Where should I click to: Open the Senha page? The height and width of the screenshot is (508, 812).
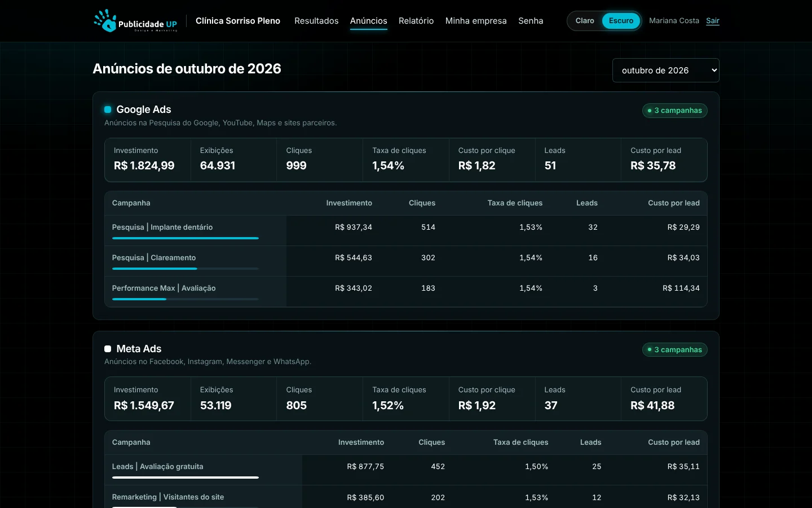click(x=531, y=21)
